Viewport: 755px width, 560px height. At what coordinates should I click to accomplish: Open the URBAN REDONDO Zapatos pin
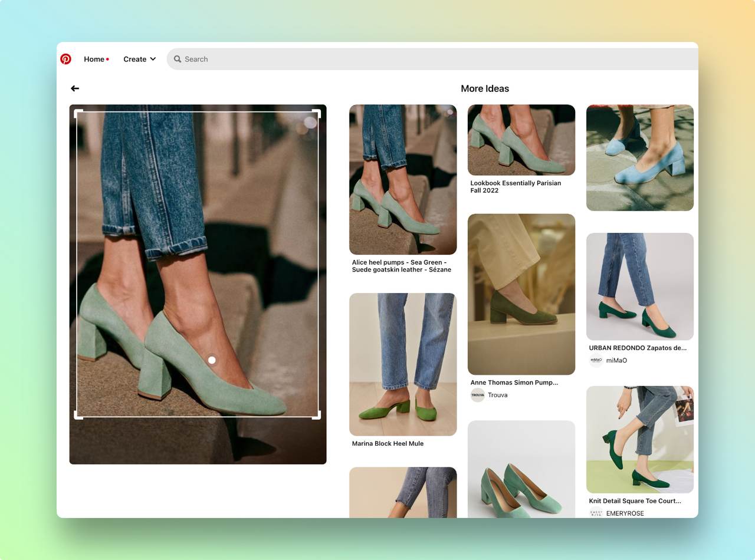tap(639, 286)
